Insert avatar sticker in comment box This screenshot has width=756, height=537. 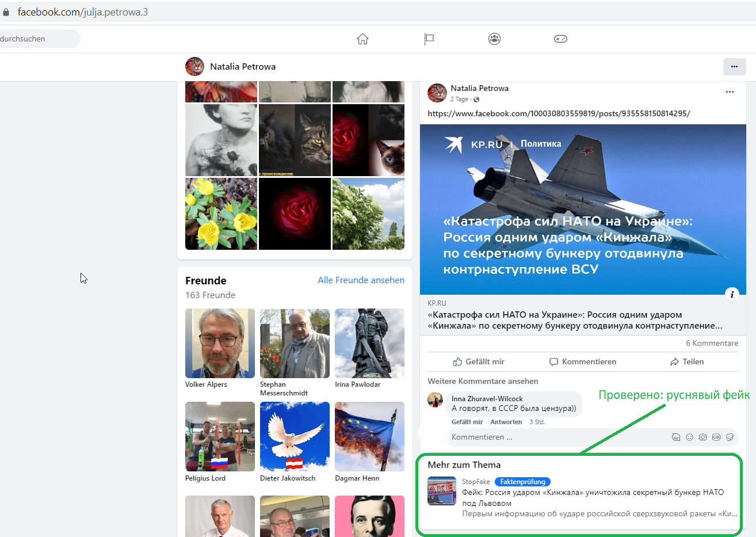(676, 437)
